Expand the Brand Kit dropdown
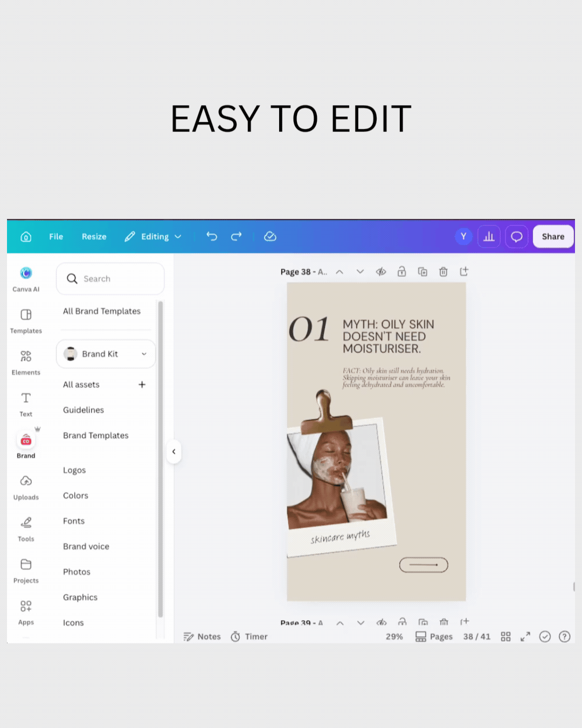The width and height of the screenshot is (582, 728). click(106, 354)
